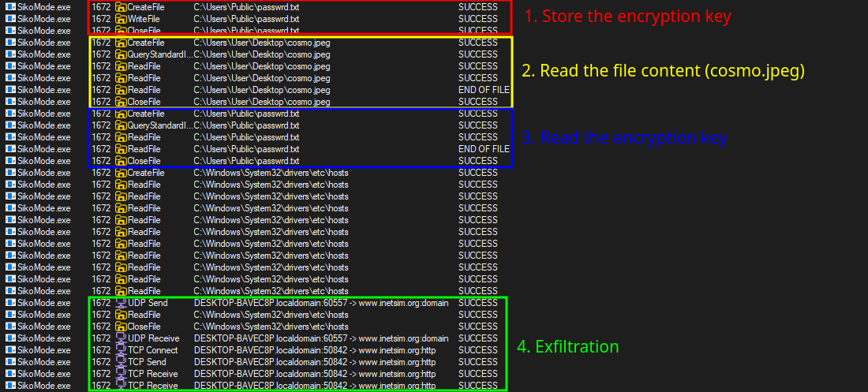Click the SUCCESS result in the UDP Send row
The height and width of the screenshot is (392, 868).
click(x=477, y=303)
